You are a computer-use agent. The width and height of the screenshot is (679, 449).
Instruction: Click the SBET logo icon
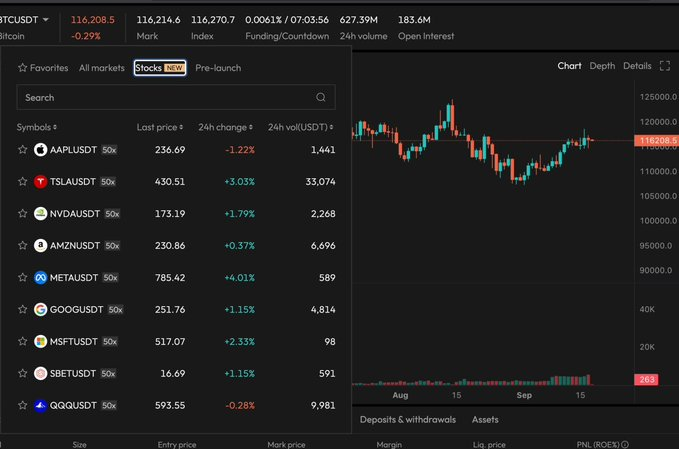tap(40, 373)
